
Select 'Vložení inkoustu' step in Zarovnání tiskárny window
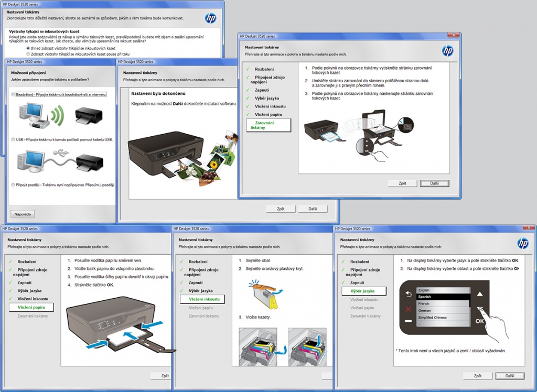[x=270, y=106]
